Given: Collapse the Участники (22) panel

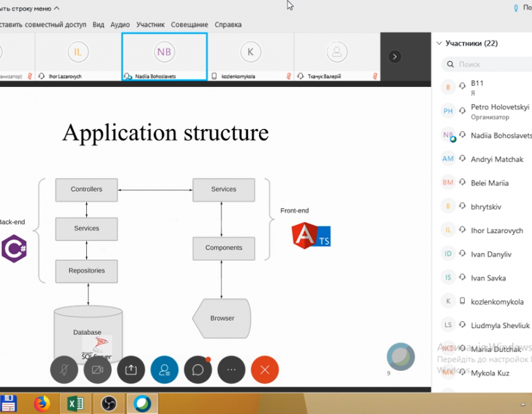Looking at the screenshot, I should point(439,43).
